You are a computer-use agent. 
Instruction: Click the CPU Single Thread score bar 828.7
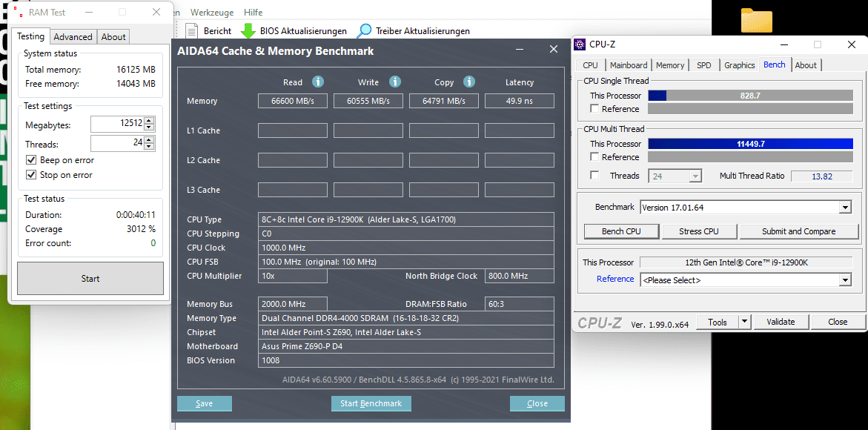(x=750, y=95)
